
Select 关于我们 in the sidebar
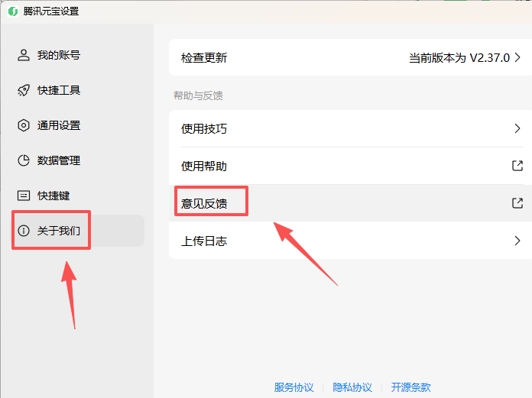(78, 231)
